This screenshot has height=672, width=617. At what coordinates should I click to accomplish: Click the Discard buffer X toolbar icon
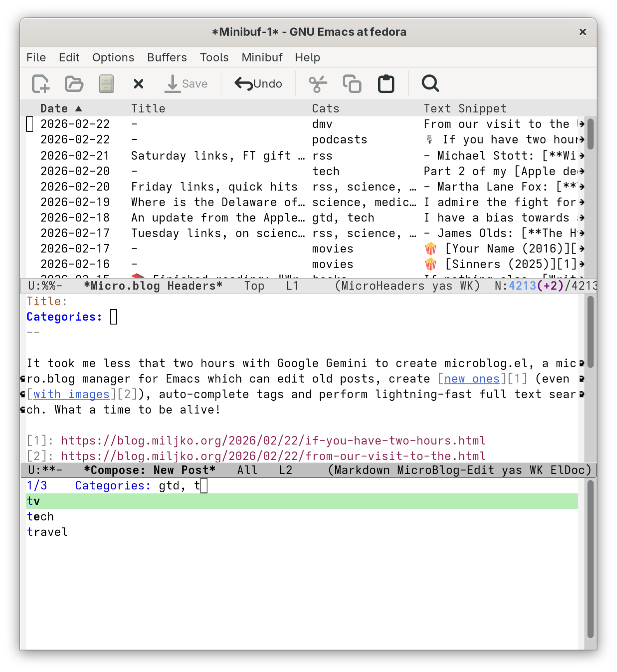pyautogui.click(x=138, y=84)
